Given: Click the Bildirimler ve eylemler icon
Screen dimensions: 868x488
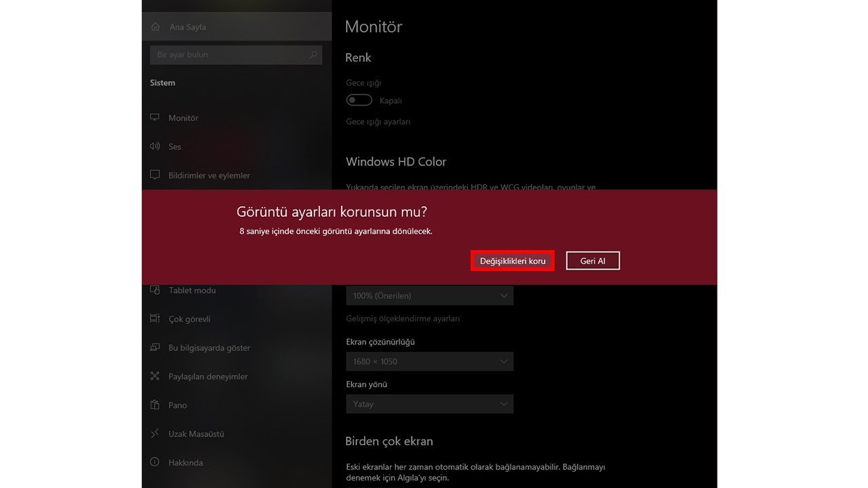Looking at the screenshot, I should click(155, 175).
